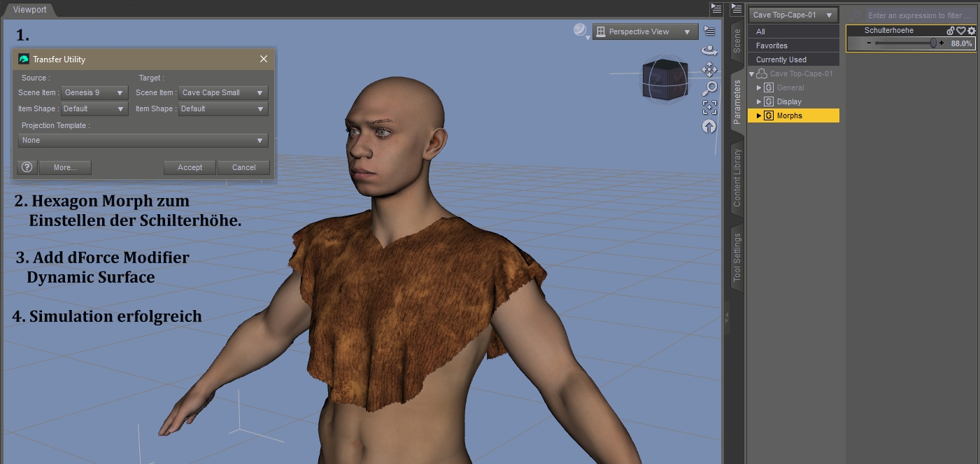Image resolution: width=980 pixels, height=464 pixels.
Task: Click Cancel in Transfer Utility
Action: [x=243, y=167]
